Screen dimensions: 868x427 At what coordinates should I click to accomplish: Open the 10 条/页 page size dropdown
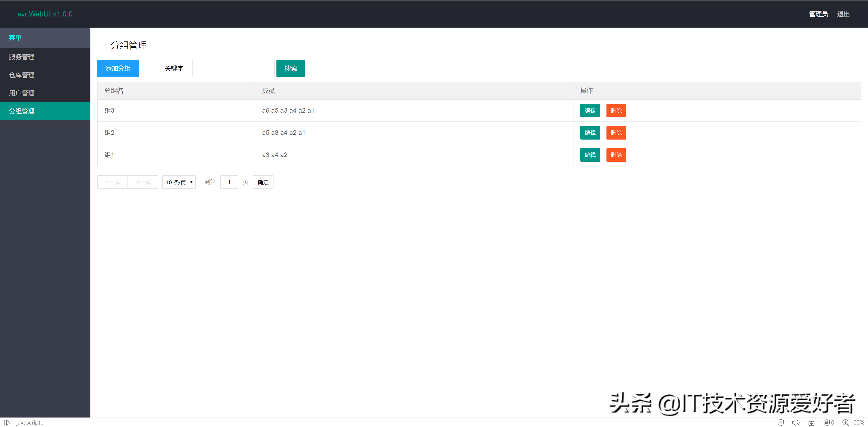point(179,182)
